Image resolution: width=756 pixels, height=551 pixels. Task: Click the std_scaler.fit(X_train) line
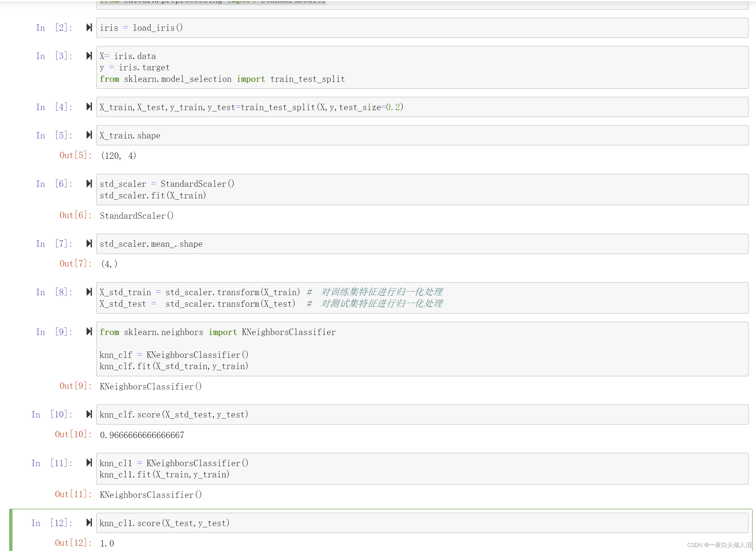(153, 195)
